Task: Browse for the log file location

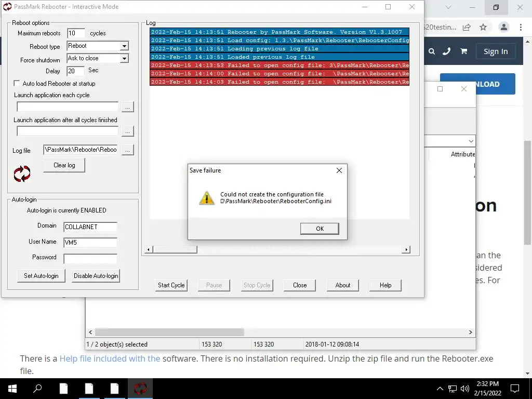Action: click(128, 150)
